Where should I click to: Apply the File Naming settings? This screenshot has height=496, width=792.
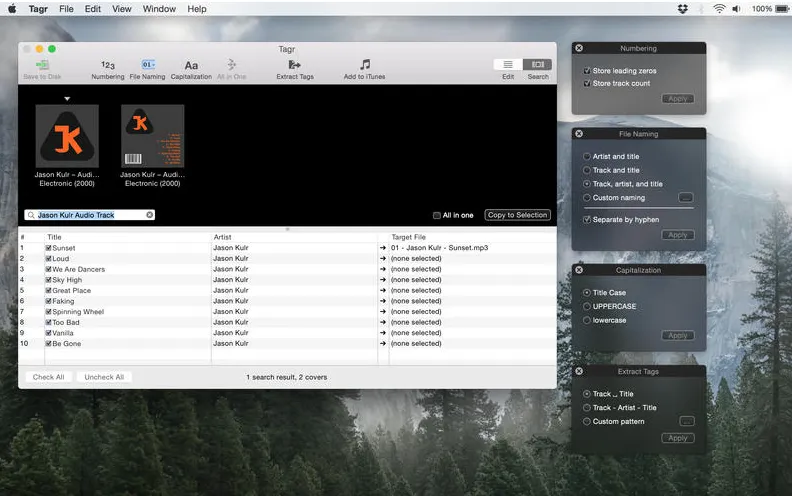pos(677,235)
